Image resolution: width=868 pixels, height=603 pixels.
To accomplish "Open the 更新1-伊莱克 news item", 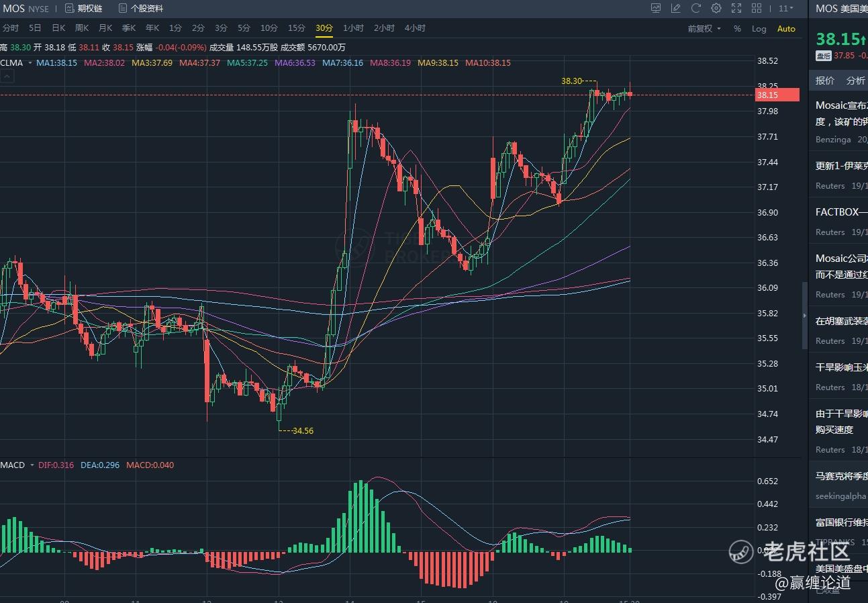I will [842, 165].
